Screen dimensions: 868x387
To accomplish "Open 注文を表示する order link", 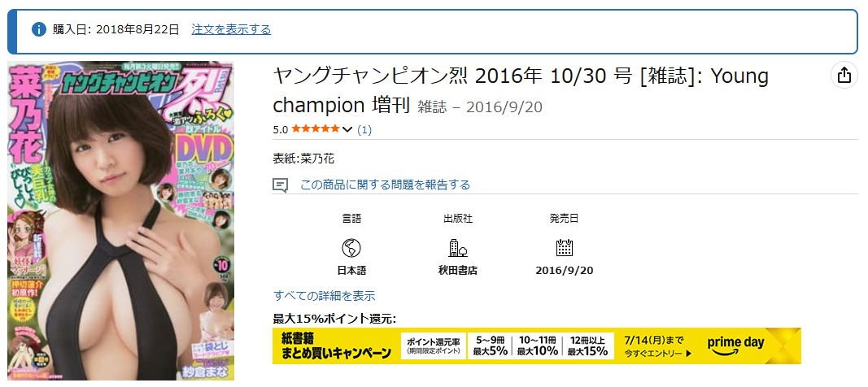I will pyautogui.click(x=231, y=30).
